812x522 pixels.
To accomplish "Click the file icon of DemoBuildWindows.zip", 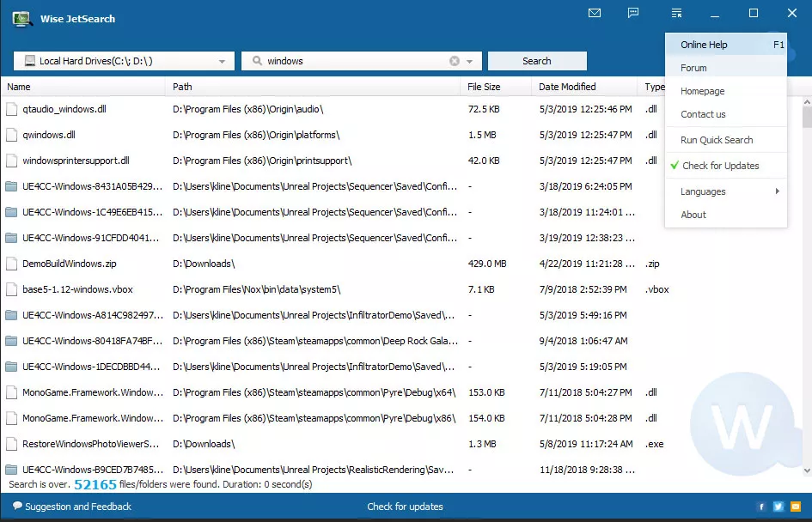I will point(11,264).
